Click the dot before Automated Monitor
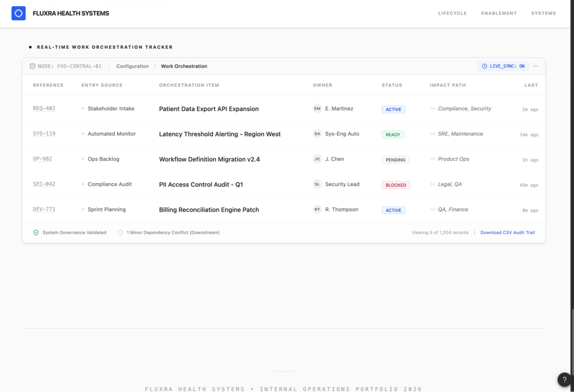The width and height of the screenshot is (574, 392). (83, 134)
